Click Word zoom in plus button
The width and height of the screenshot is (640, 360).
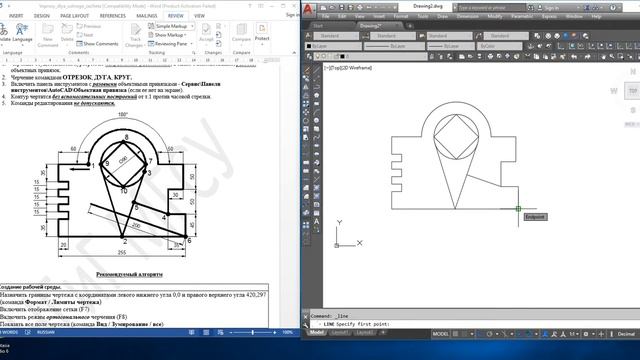[x=275, y=333]
